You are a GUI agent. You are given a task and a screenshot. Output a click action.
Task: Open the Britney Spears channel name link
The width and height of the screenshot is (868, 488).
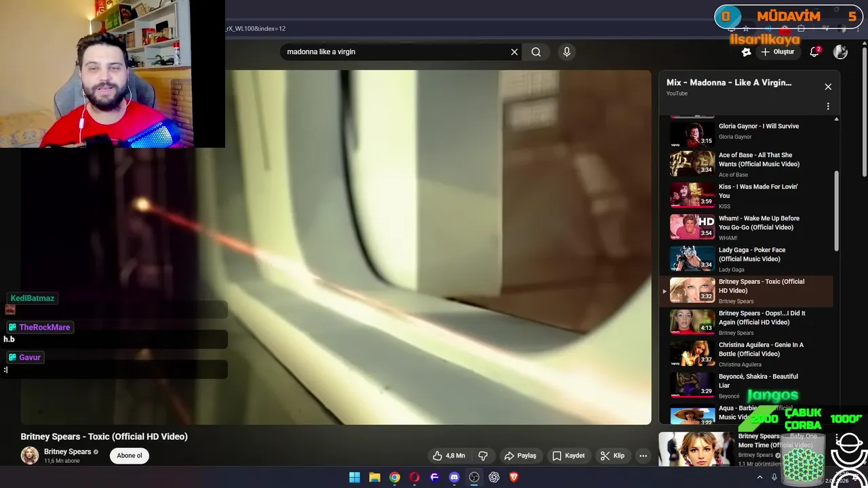pos(67,452)
